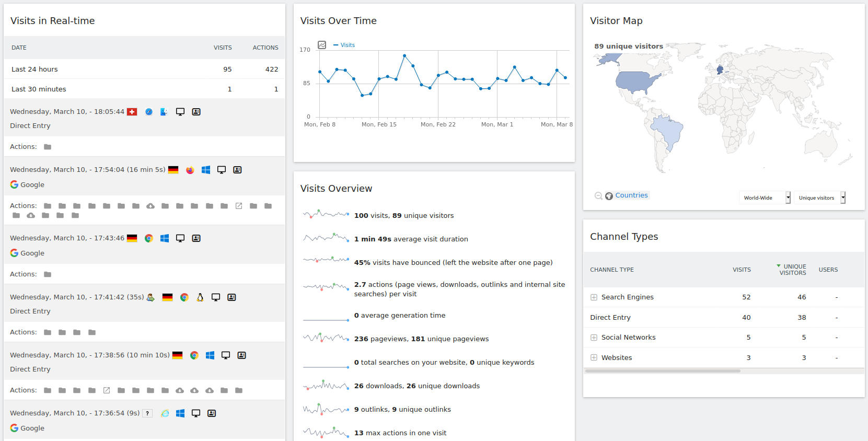Screen dimensions: 868x441
Task: Open the World-Wide region dropdown
Action: tap(765, 198)
